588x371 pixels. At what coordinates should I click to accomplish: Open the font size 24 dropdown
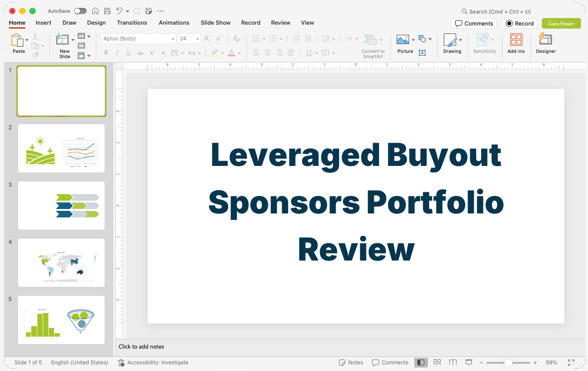pos(198,39)
